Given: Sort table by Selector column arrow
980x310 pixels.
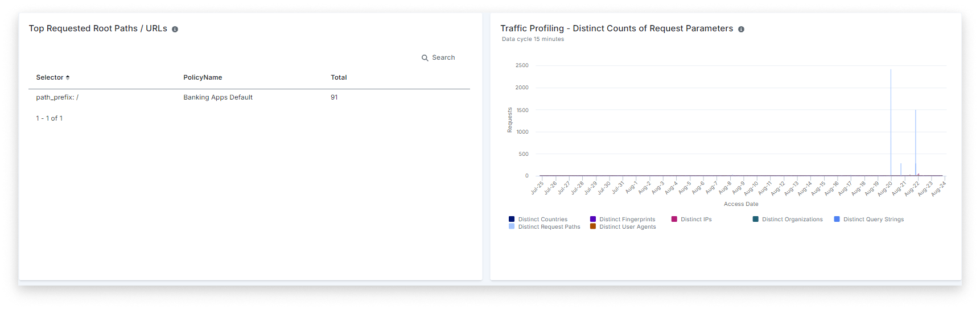Looking at the screenshot, I should pyautogui.click(x=68, y=77).
